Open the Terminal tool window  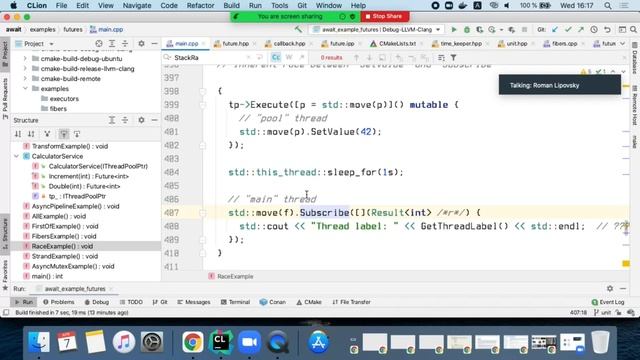tap(235, 302)
